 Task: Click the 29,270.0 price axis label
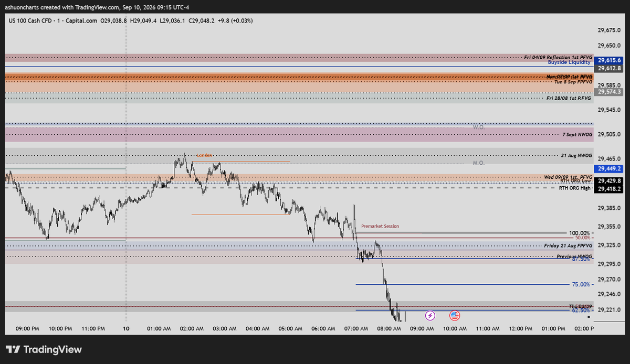point(609,279)
